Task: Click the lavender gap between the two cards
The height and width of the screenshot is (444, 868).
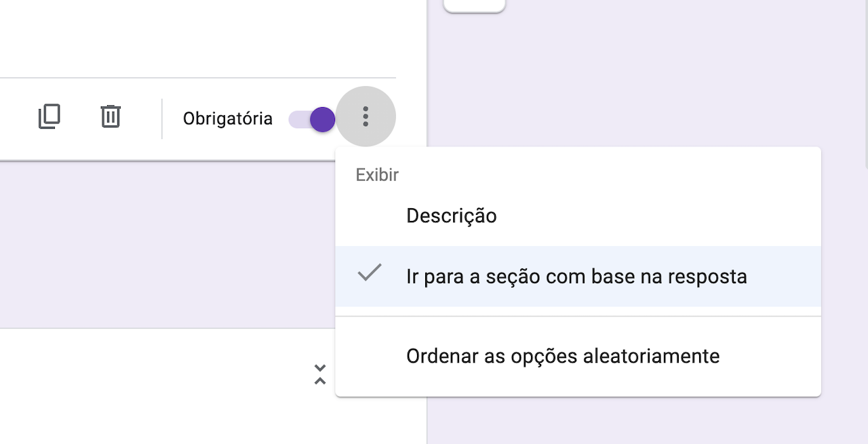Action: (x=170, y=244)
